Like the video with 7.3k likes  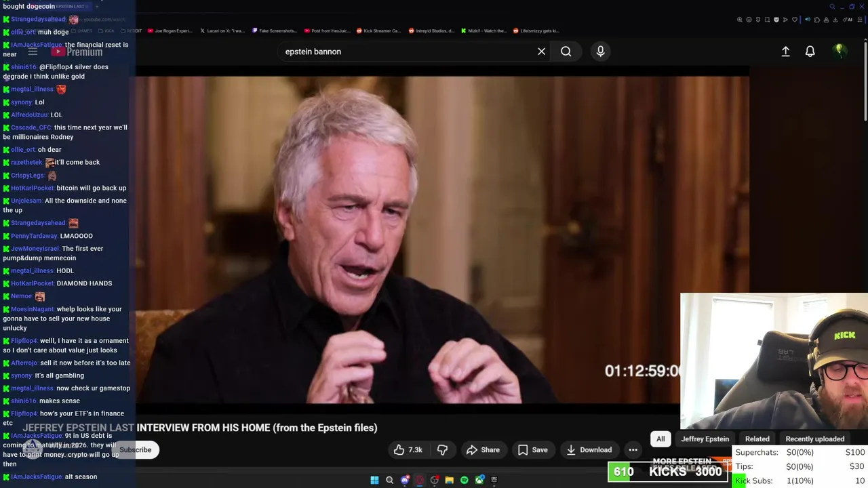(x=408, y=450)
